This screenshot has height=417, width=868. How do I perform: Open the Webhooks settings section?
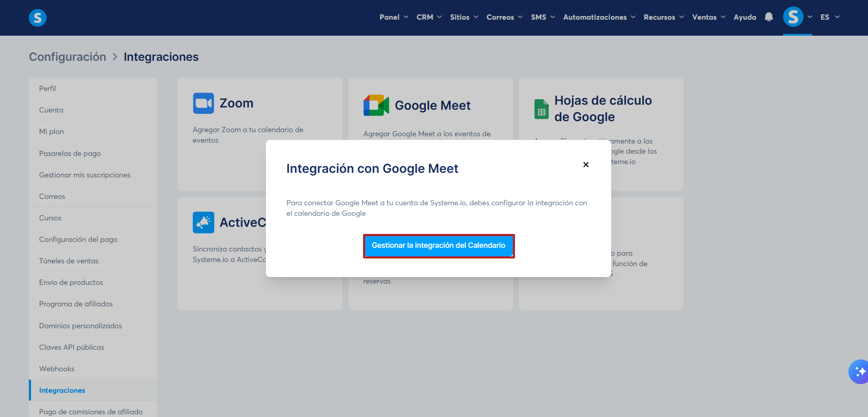pos(93,369)
